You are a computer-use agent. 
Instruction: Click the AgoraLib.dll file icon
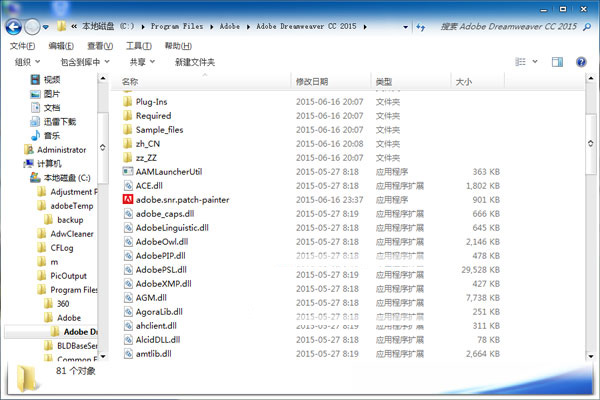(x=128, y=312)
